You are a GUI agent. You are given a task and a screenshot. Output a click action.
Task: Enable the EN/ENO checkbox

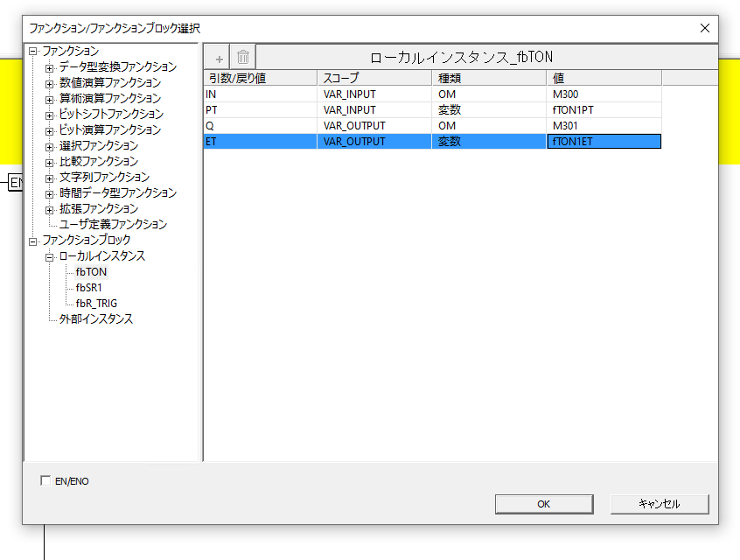(45, 480)
